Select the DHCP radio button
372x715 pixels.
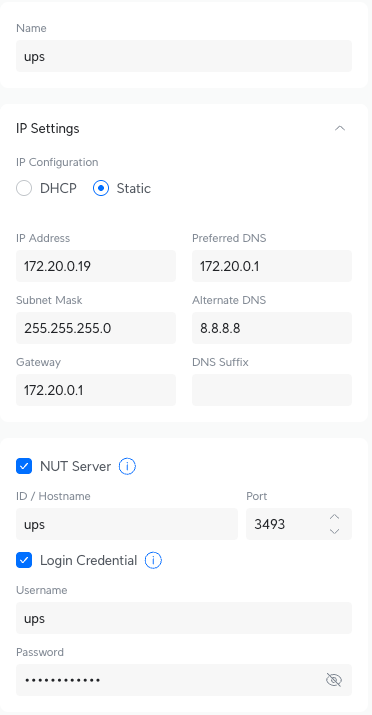tap(24, 188)
